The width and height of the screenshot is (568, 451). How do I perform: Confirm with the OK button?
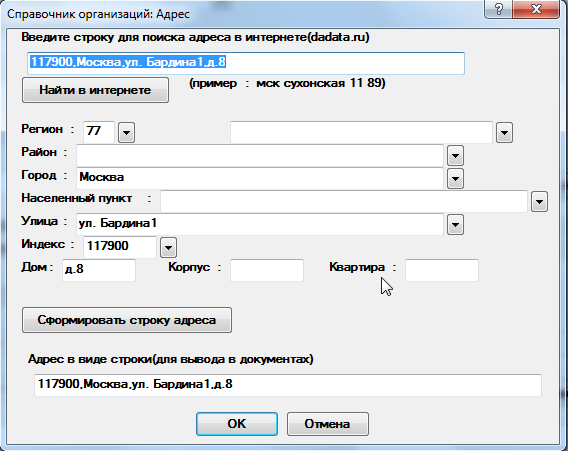pos(237,424)
